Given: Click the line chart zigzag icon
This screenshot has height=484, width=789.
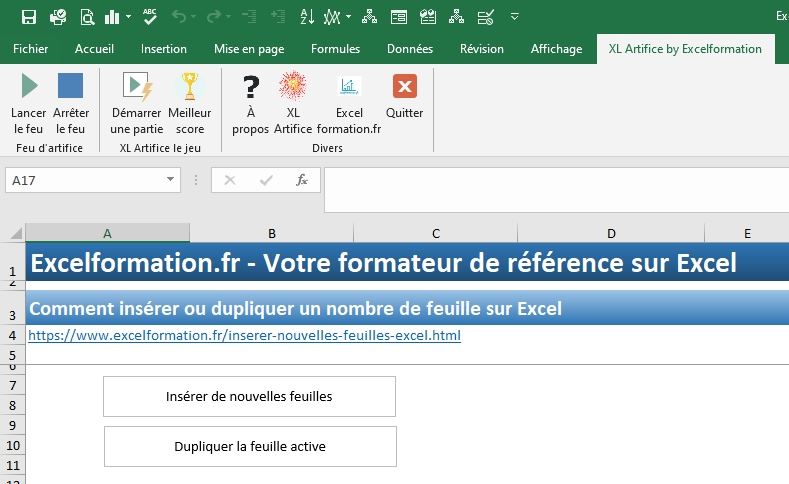Looking at the screenshot, I should coord(332,17).
